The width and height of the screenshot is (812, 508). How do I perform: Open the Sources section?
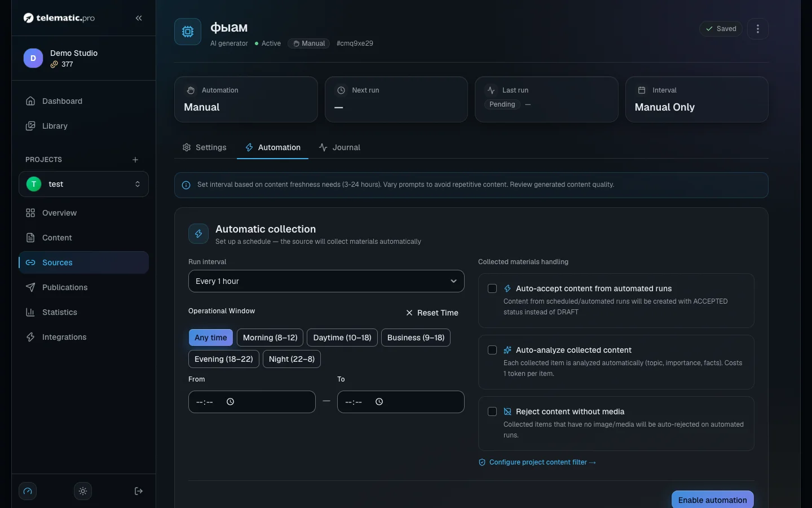(83, 262)
